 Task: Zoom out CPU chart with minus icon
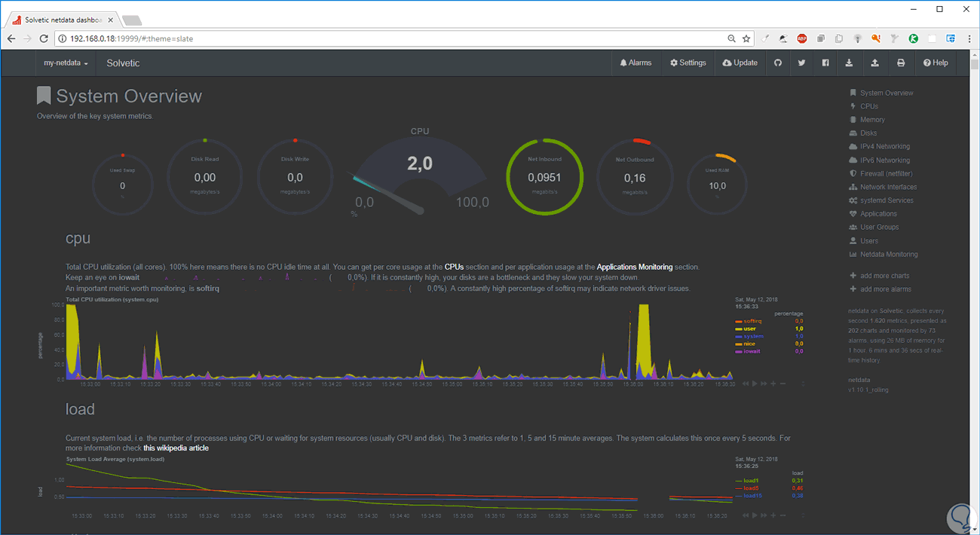[x=782, y=384]
